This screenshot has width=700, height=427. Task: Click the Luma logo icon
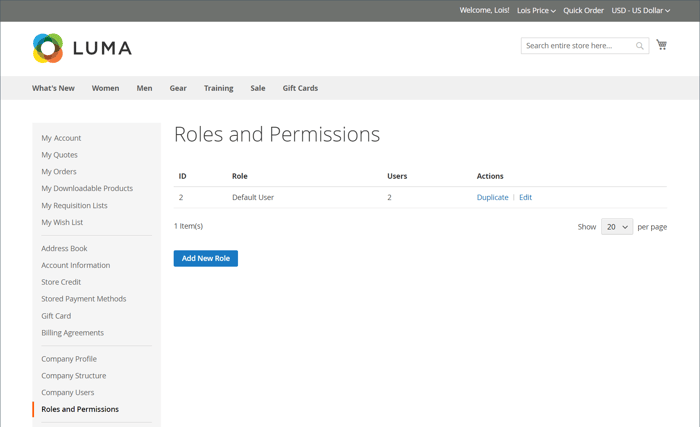47,48
